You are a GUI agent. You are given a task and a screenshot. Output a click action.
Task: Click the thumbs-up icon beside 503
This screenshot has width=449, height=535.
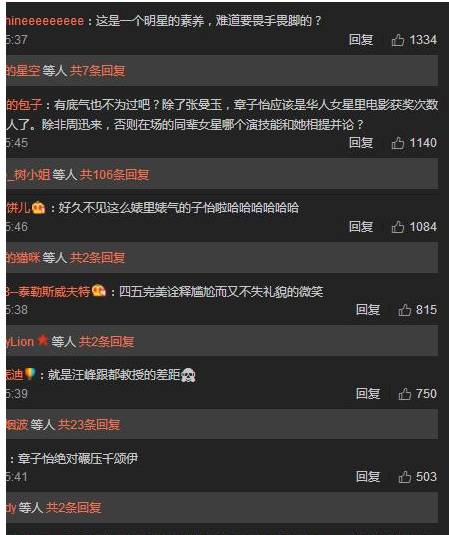click(405, 477)
